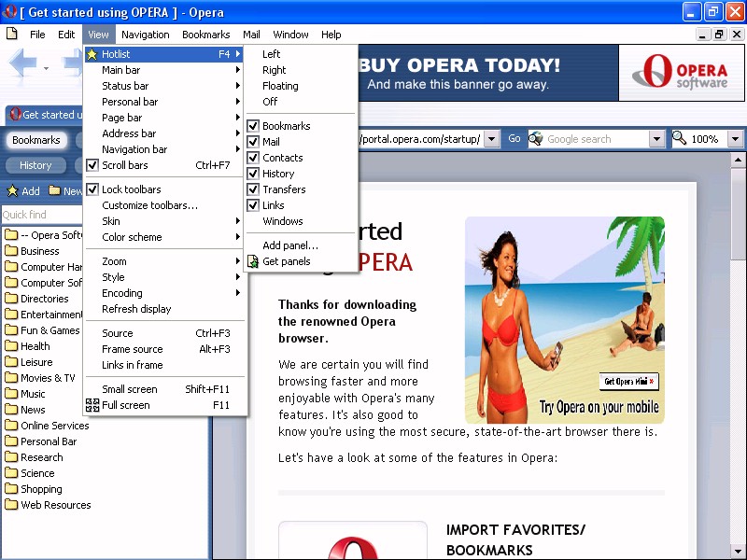The height and width of the screenshot is (560, 747).
Task: Click the History panel button
Action: pyautogui.click(x=35, y=165)
